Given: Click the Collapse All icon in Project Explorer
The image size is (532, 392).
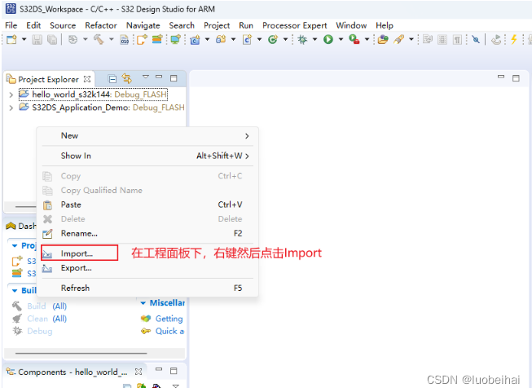Looking at the screenshot, I should click(x=112, y=79).
